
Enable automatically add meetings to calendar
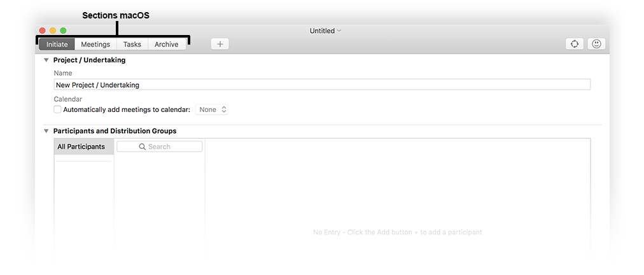57,109
